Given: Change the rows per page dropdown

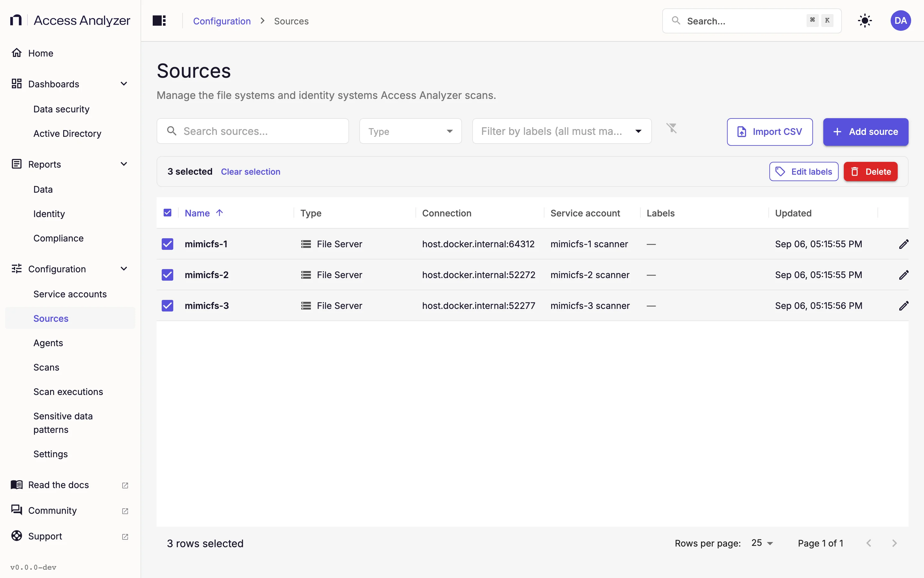Looking at the screenshot, I should pyautogui.click(x=762, y=543).
